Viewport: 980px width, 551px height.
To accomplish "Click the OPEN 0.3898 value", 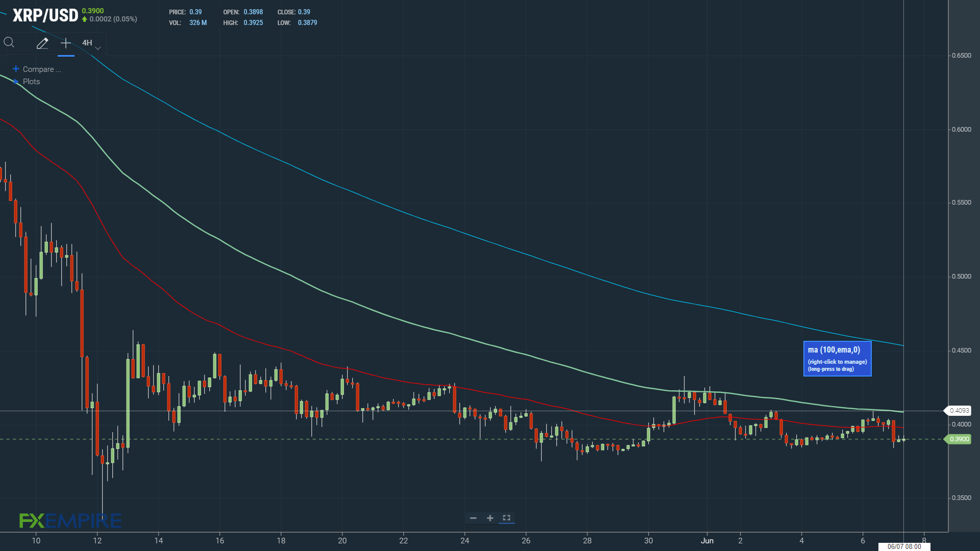I will pyautogui.click(x=253, y=12).
